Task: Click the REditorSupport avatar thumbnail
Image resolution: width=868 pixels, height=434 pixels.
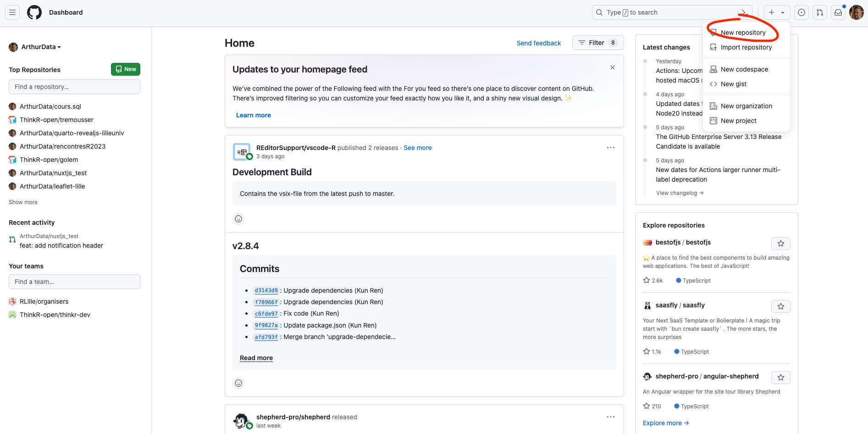Action: point(242,152)
